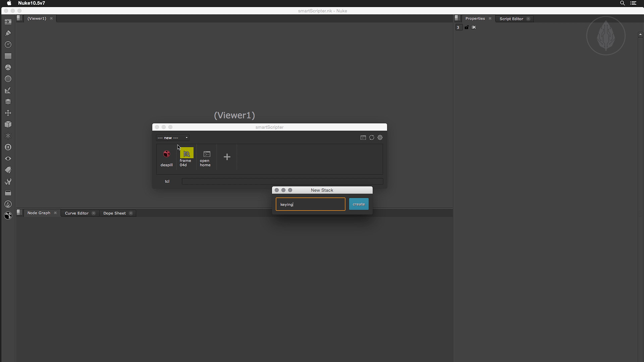Open the Transform nodes move icon

(8, 113)
